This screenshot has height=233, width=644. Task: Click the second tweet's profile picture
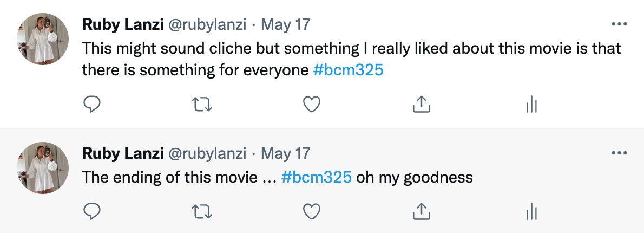coord(43,168)
